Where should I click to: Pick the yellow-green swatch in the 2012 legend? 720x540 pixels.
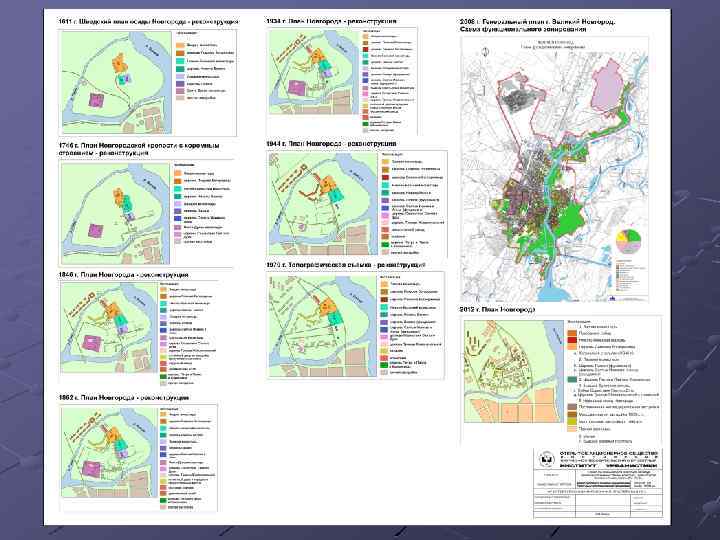pyautogui.click(x=572, y=421)
